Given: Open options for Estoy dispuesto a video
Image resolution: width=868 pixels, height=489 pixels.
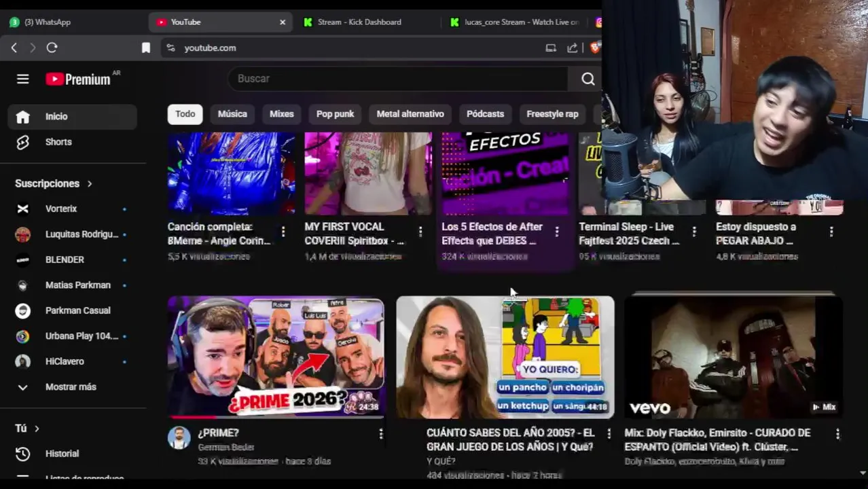Looking at the screenshot, I should pos(831,232).
